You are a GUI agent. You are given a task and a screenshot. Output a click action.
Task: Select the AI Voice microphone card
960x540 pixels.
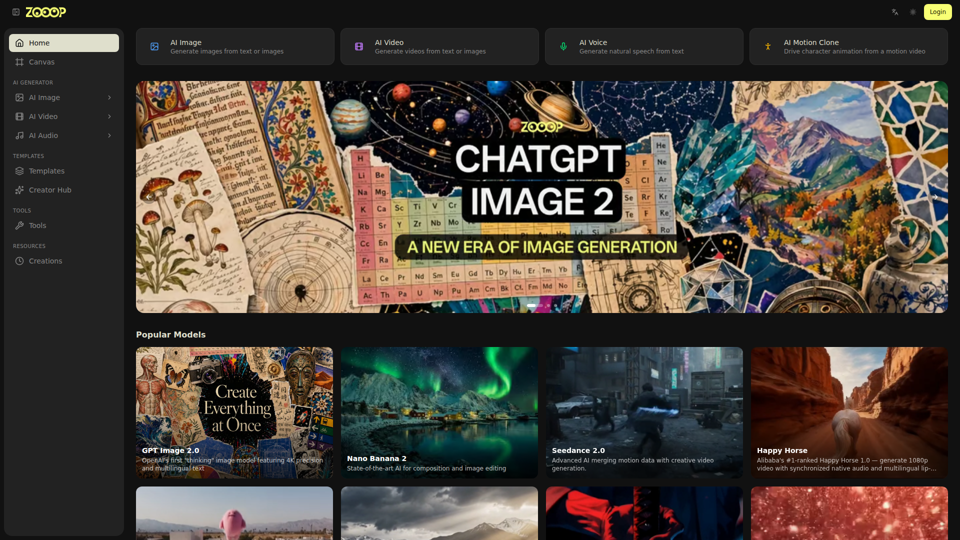(x=644, y=47)
